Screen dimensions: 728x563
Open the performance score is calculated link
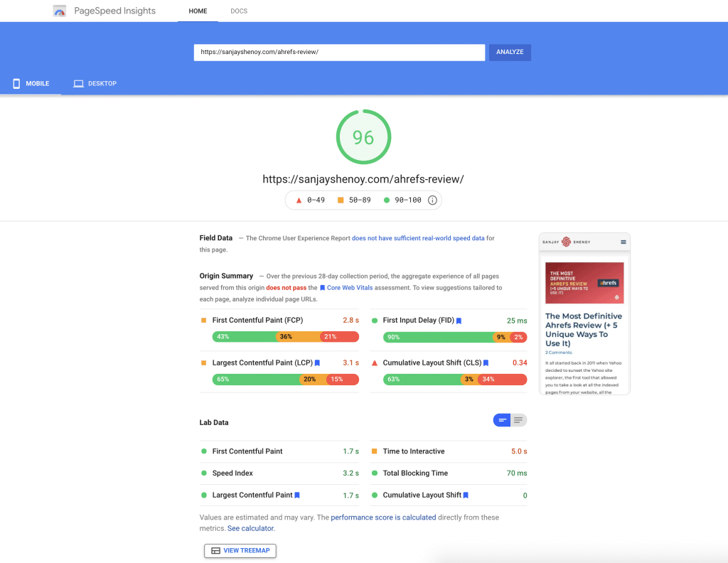pos(383,518)
